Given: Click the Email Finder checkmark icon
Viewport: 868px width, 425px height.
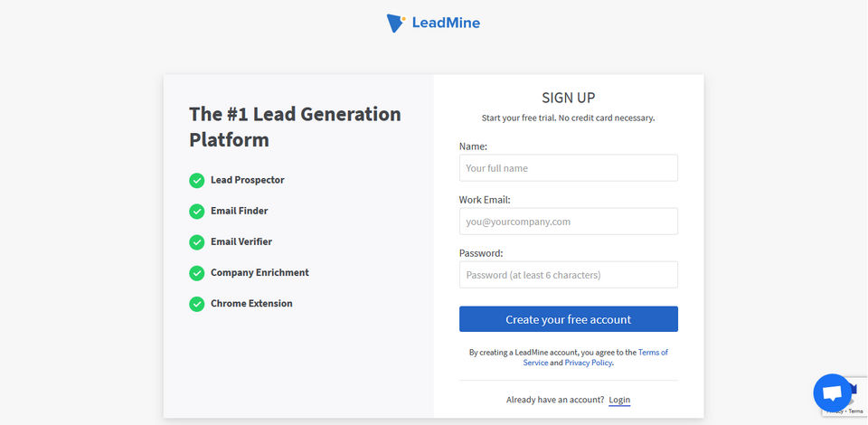Looking at the screenshot, I should pyautogui.click(x=196, y=212).
